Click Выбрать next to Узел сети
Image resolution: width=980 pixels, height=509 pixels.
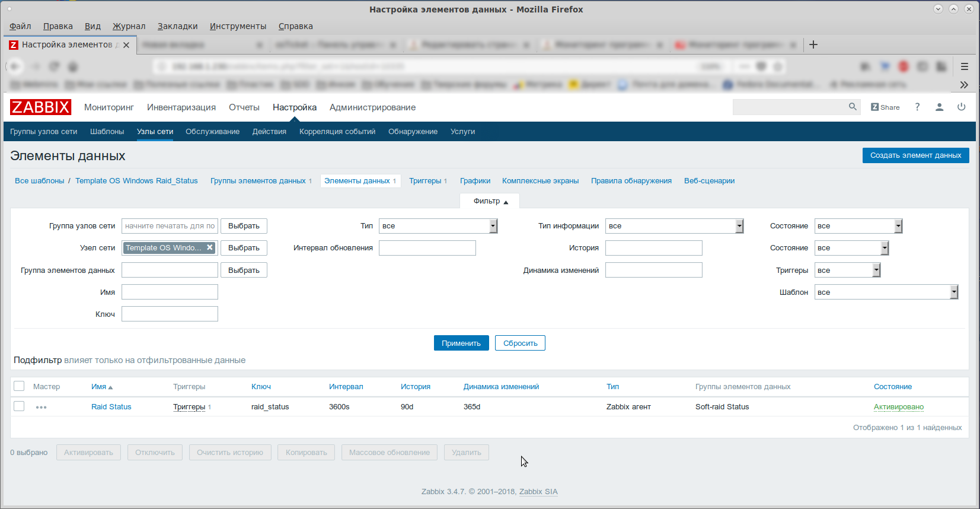point(244,248)
